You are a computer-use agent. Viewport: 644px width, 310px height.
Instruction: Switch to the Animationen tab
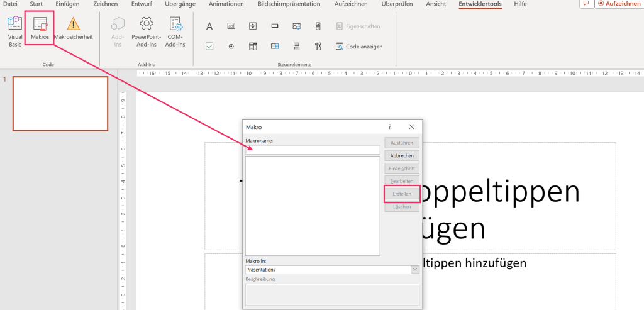point(226,4)
